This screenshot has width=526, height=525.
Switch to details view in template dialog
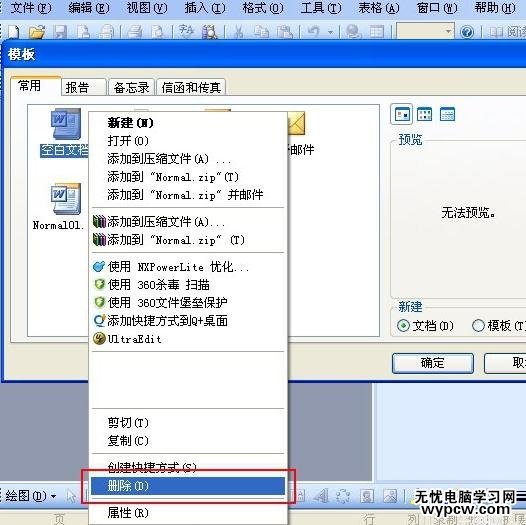(x=448, y=115)
